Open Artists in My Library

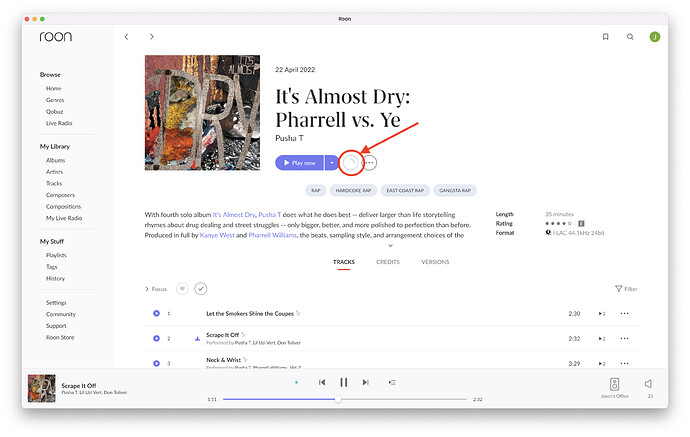tap(55, 172)
